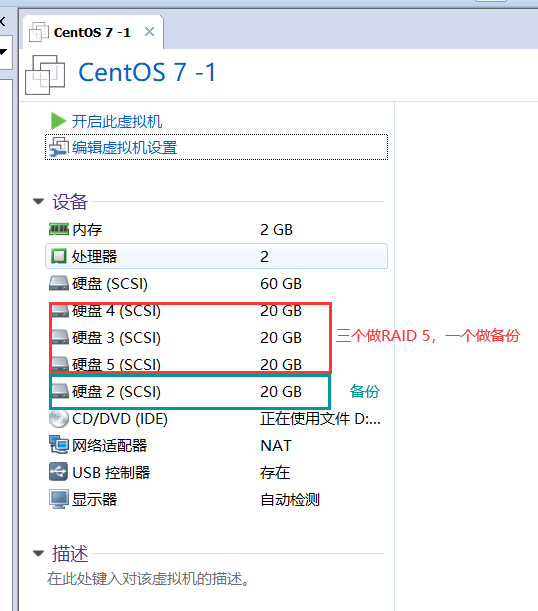Click the green play icon to start VM
Image resolution: width=538 pixels, height=611 pixels.
point(58,121)
